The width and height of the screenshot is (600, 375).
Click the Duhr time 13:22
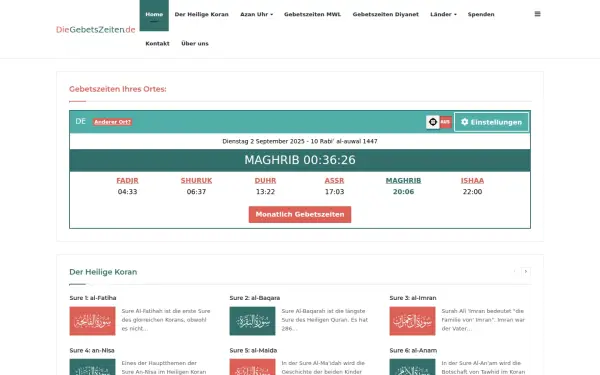tap(265, 192)
